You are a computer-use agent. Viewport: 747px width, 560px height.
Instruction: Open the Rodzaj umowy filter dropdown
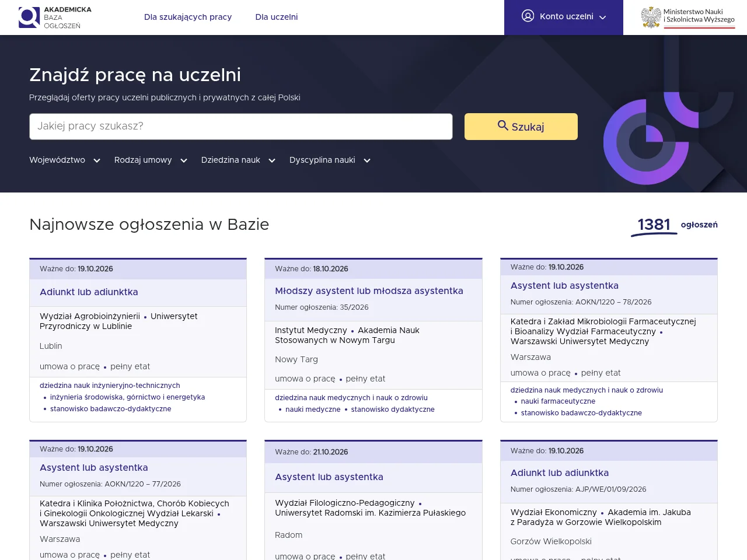point(151,160)
